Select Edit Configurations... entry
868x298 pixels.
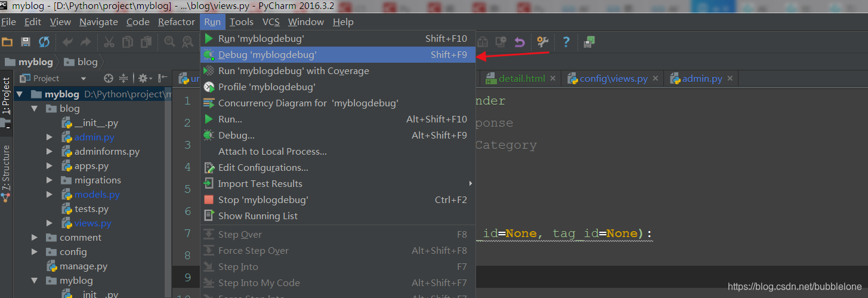338,168
